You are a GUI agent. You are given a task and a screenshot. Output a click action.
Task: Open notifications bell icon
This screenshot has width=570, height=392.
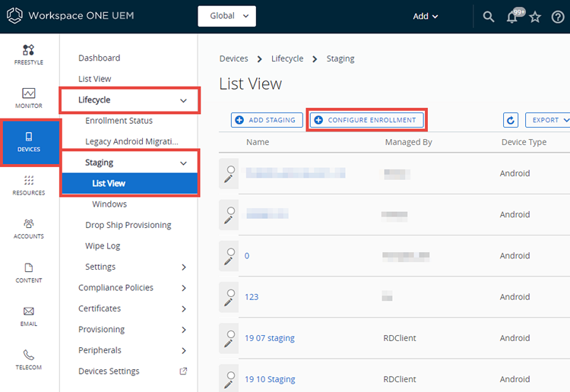point(512,17)
